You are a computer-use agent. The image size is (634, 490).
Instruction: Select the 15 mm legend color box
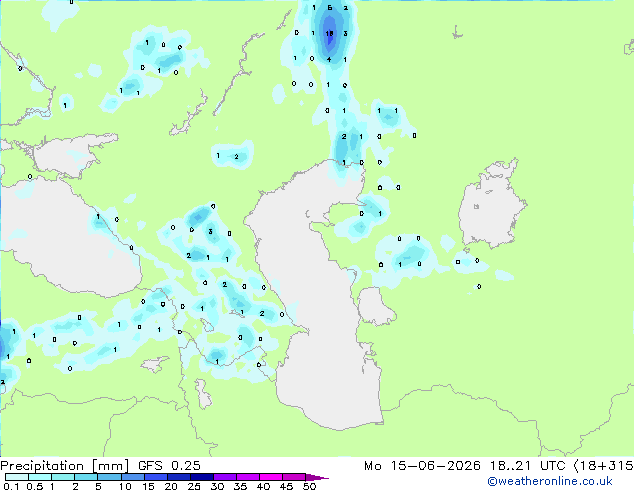156,477
